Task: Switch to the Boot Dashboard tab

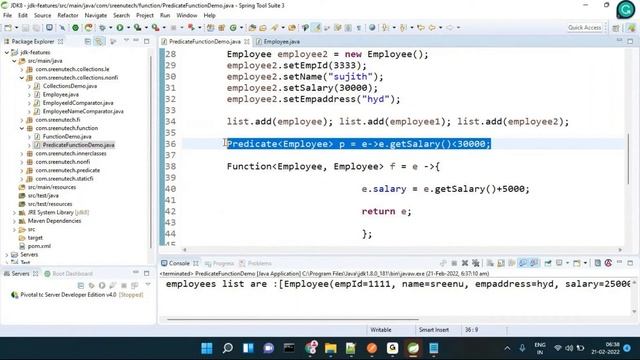Action: [x=69, y=273]
